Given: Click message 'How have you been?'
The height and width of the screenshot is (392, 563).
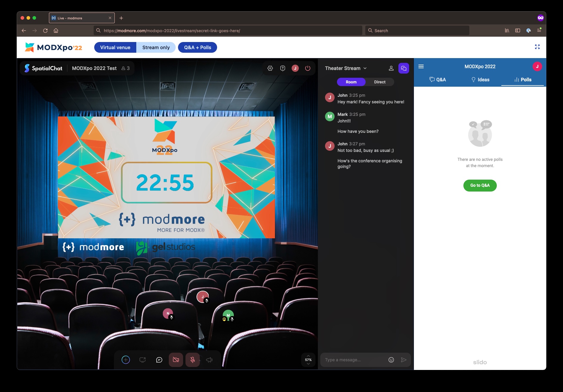Looking at the screenshot, I should [x=358, y=131].
